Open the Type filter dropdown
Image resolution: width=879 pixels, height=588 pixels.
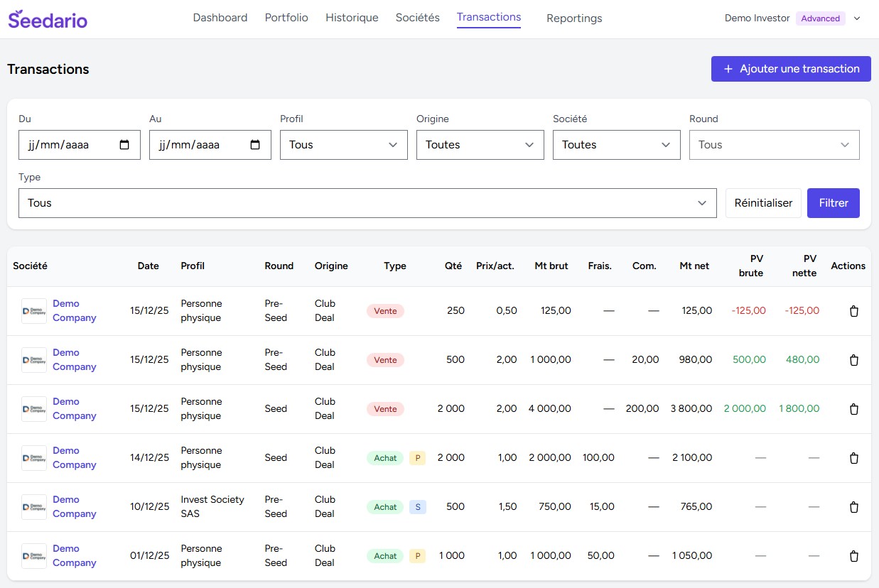(x=367, y=203)
